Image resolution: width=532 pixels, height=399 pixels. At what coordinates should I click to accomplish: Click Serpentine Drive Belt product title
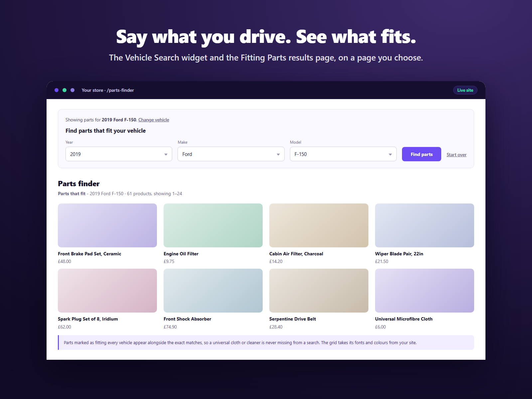[293, 319]
